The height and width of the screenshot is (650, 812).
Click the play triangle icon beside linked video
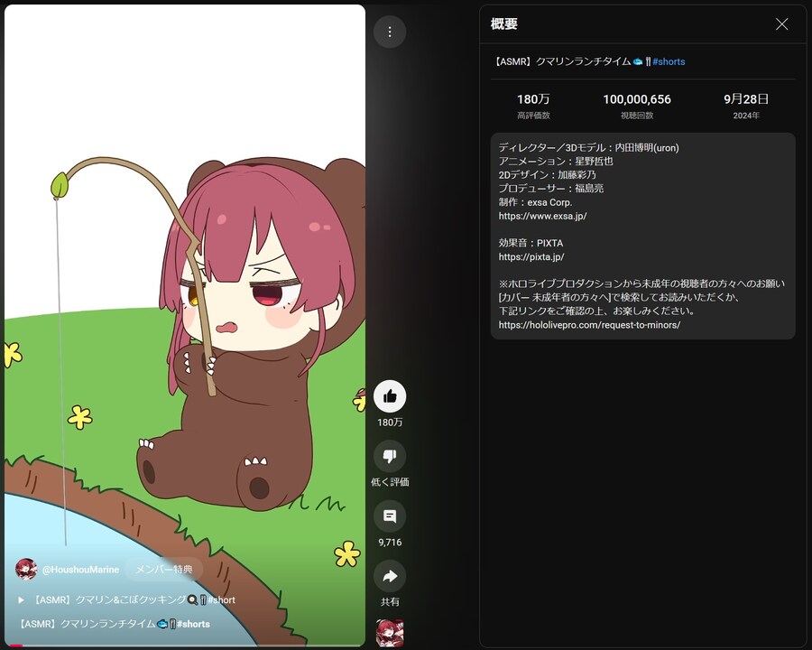[x=22, y=599]
